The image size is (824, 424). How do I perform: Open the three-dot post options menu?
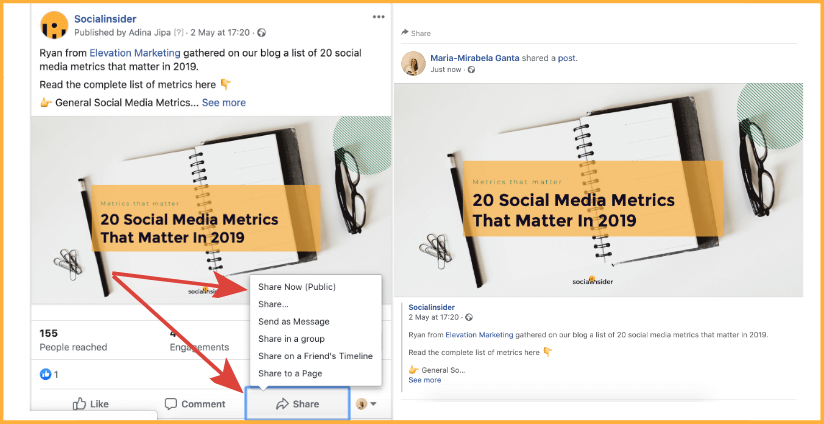click(x=378, y=17)
